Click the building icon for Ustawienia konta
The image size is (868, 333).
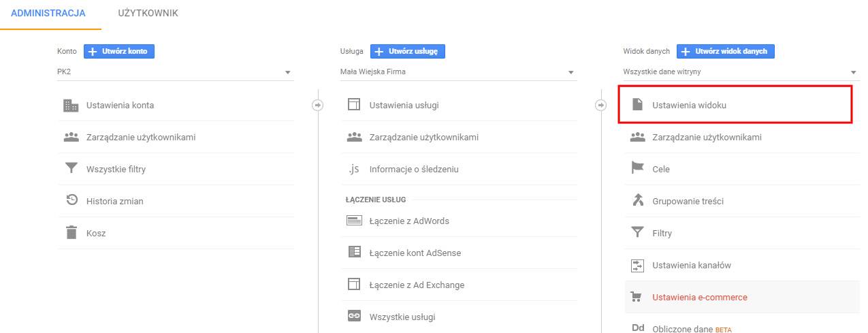pos(71,106)
